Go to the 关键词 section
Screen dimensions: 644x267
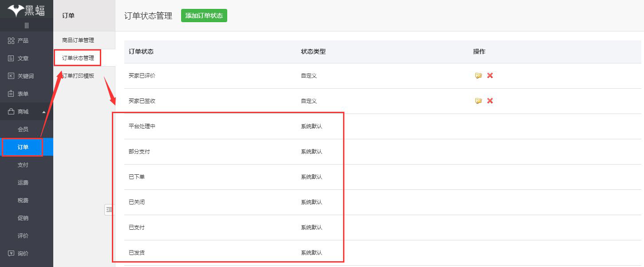point(25,76)
